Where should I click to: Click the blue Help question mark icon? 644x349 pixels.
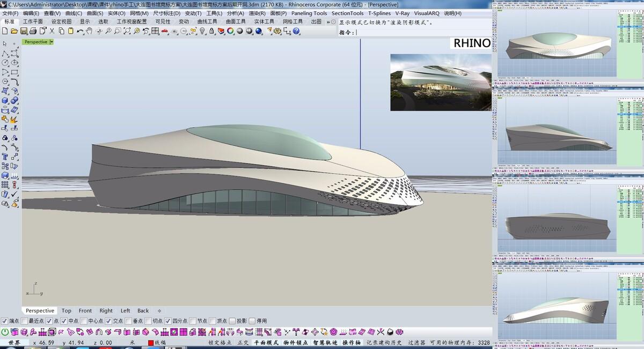click(x=296, y=31)
